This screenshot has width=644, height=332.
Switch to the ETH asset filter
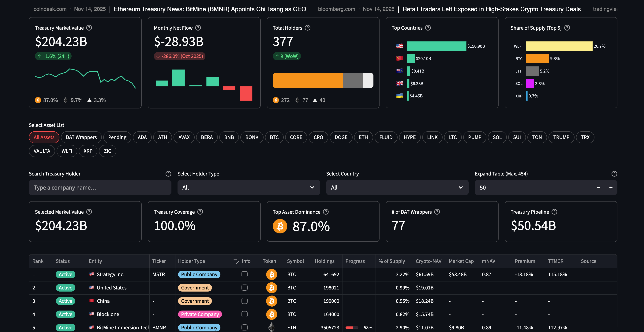pyautogui.click(x=363, y=137)
